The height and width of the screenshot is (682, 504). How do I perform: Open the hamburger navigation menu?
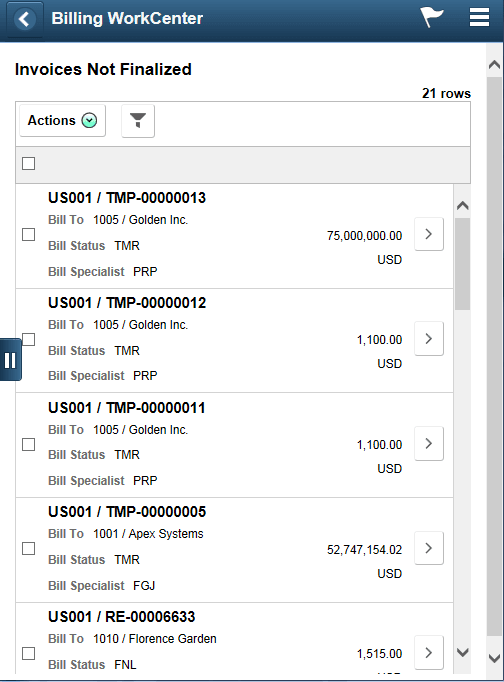[479, 18]
